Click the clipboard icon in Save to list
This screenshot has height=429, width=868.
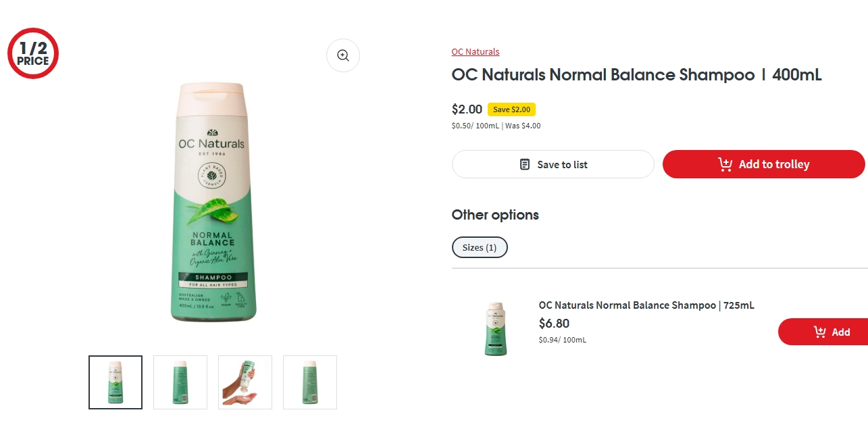click(525, 164)
